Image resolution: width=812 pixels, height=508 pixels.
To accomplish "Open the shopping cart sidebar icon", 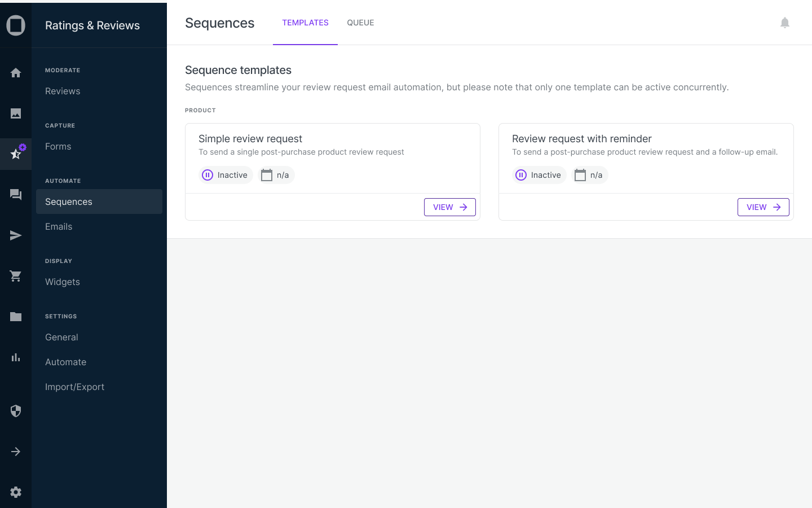I will click(x=16, y=276).
